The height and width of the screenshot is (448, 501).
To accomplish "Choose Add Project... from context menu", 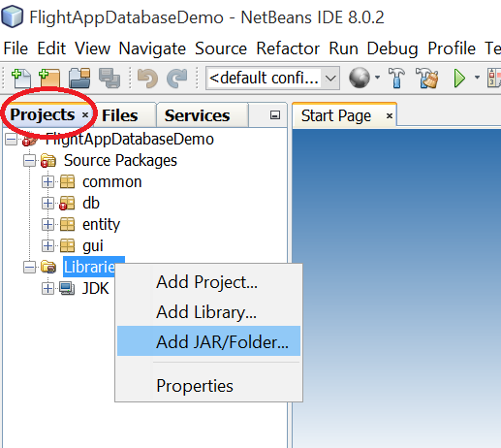I will (208, 282).
